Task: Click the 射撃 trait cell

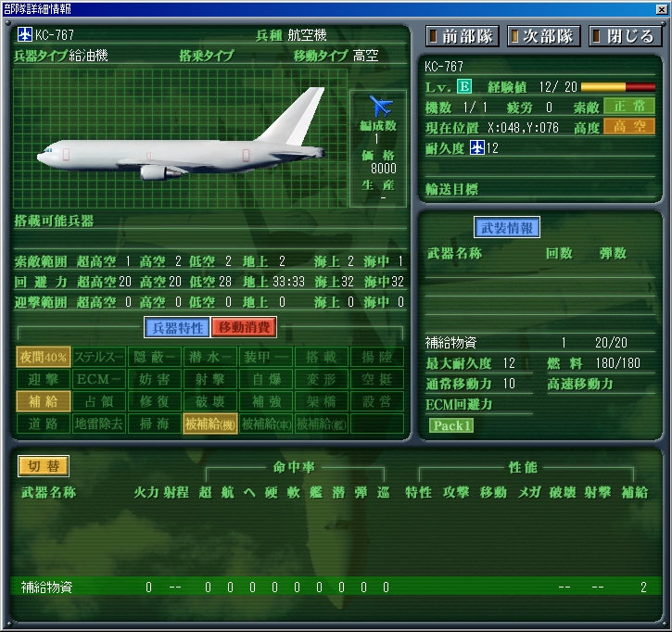Action: coord(210,379)
